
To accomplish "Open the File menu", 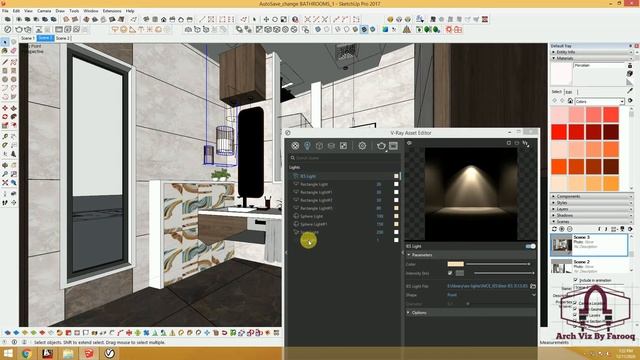I will tap(5, 11).
